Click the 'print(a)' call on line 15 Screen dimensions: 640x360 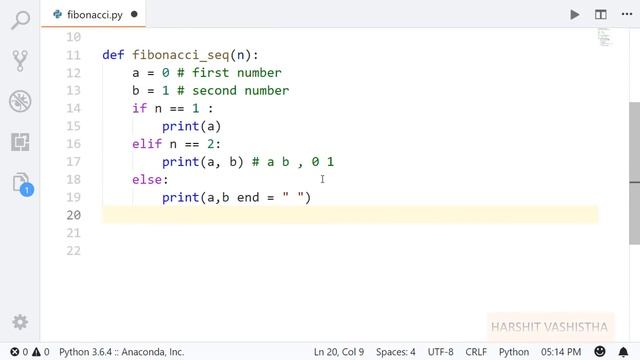pyautogui.click(x=192, y=127)
